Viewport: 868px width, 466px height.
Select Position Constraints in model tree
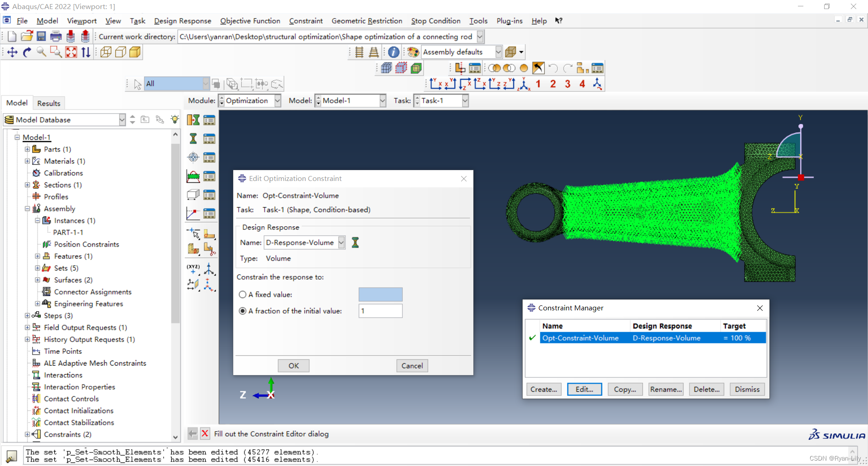coord(86,244)
